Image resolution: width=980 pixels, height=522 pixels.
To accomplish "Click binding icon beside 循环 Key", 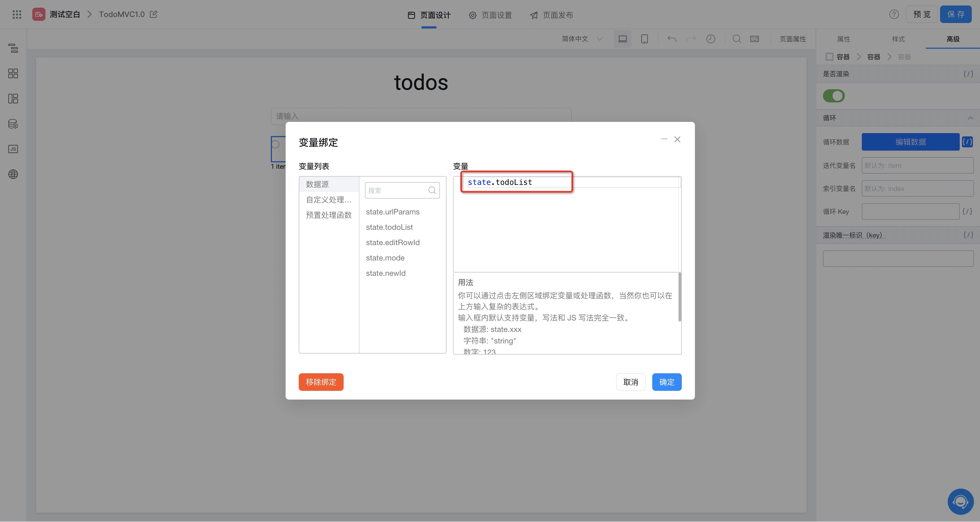I will [x=967, y=211].
